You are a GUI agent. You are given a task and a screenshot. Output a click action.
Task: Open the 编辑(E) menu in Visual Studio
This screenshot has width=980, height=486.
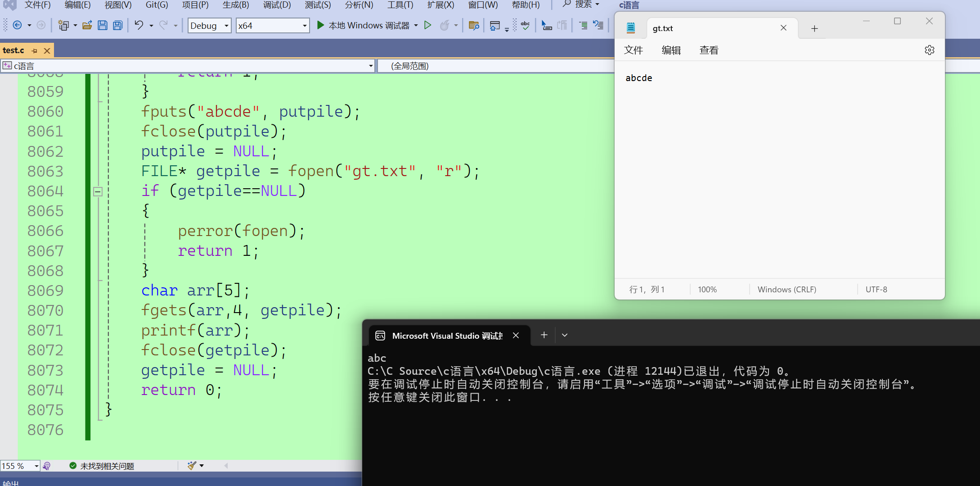(x=77, y=5)
